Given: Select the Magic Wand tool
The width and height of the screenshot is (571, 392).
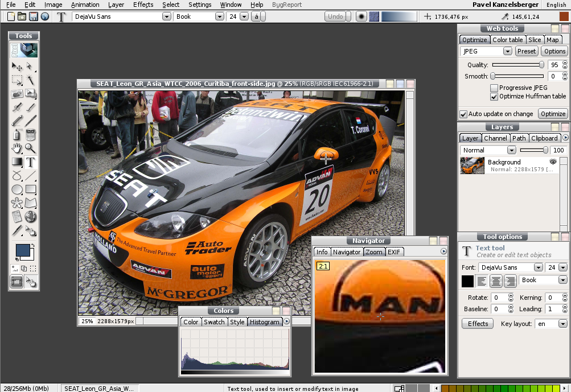Looking at the screenshot, I should (x=31, y=80).
